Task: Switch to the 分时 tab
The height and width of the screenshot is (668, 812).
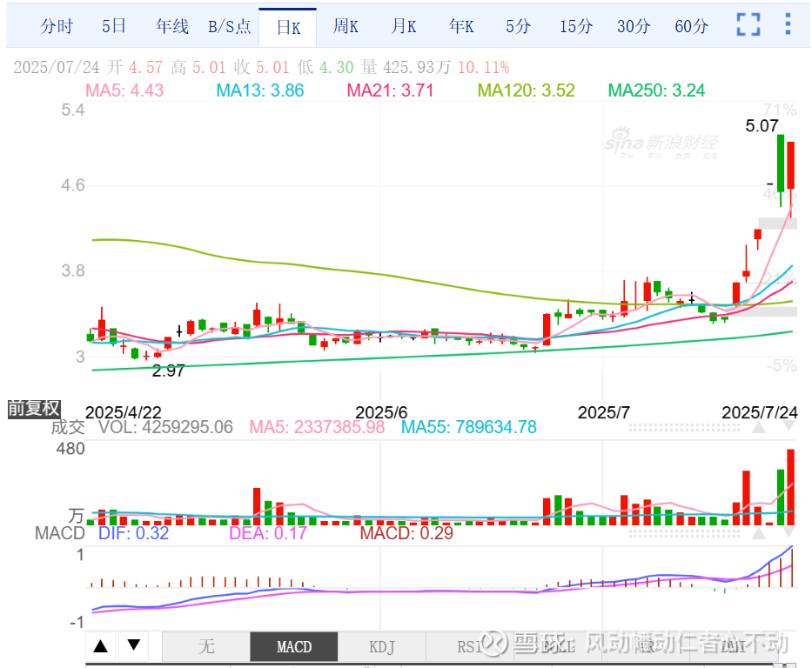Action: tap(57, 26)
